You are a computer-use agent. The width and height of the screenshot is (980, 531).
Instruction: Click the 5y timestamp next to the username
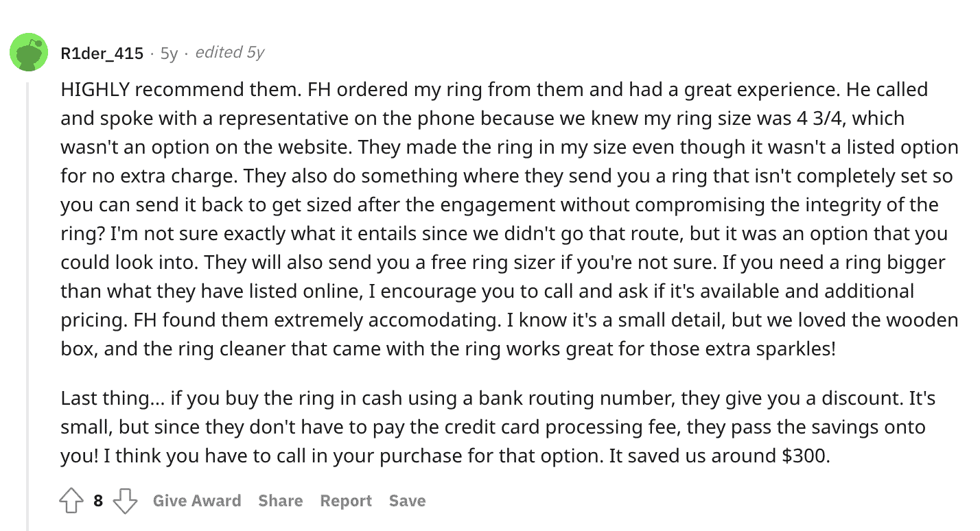click(167, 52)
